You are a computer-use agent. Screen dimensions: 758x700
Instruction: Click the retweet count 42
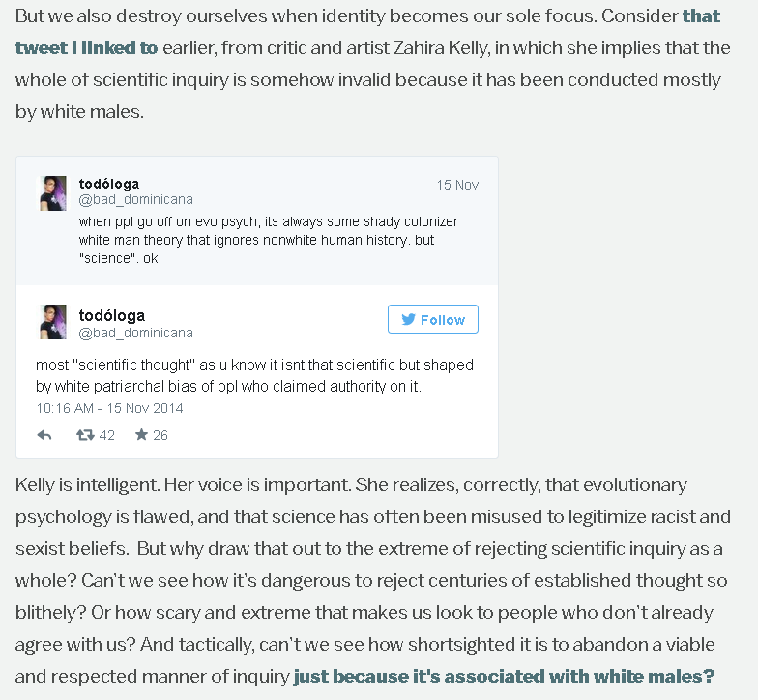point(106,435)
